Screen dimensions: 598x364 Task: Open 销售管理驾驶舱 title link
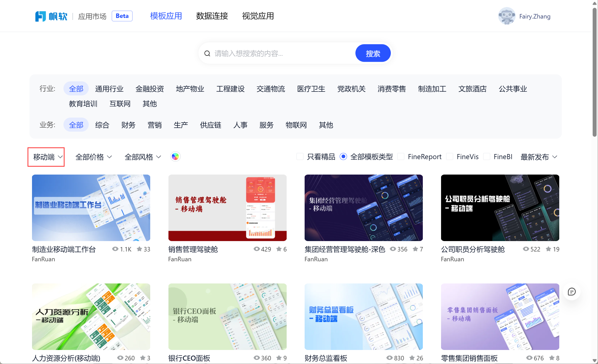[x=193, y=249]
